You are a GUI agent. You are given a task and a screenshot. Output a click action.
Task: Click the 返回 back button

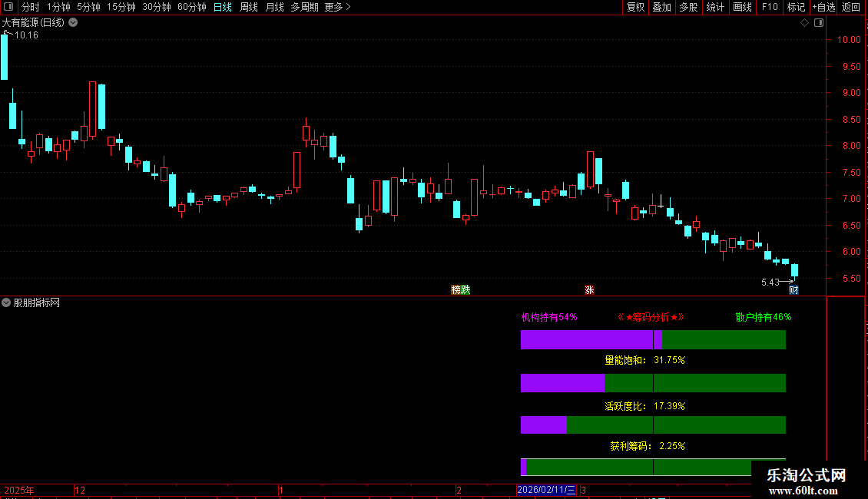click(x=851, y=7)
